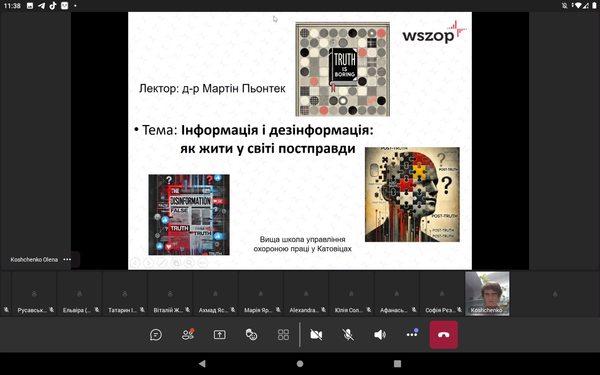Open the share content option
Image resolution: width=600 pixels, height=375 pixels.
point(220,335)
